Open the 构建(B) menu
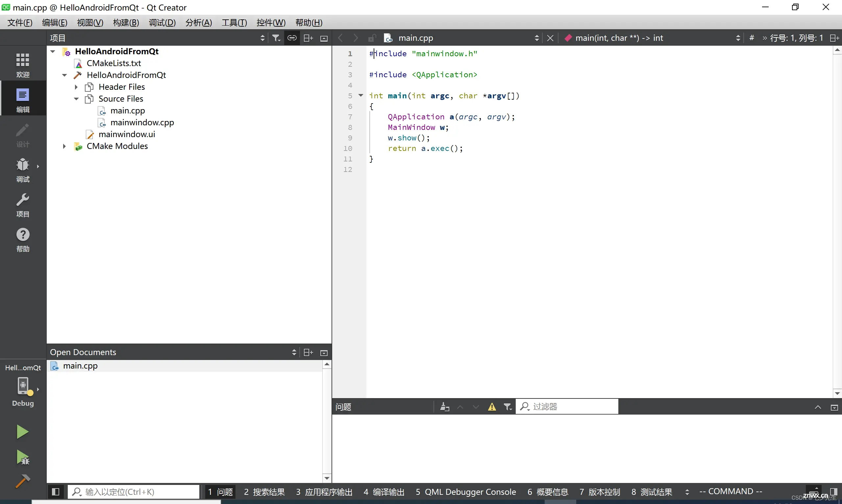842x504 pixels. [x=126, y=22]
